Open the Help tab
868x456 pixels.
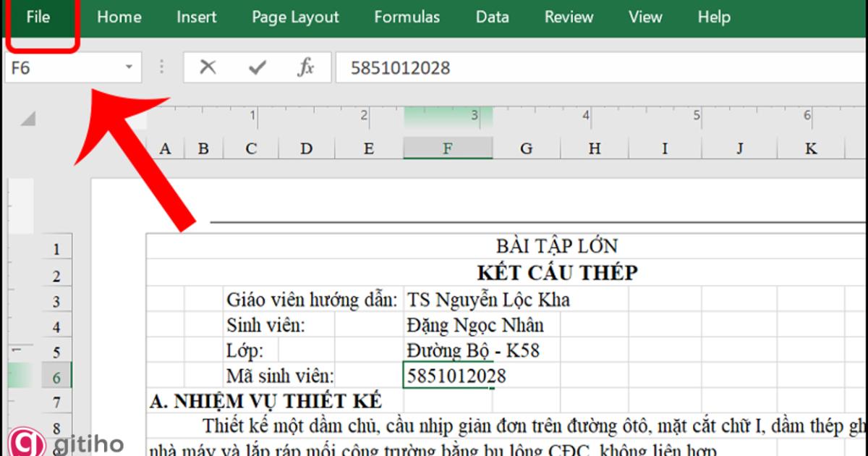coord(713,17)
